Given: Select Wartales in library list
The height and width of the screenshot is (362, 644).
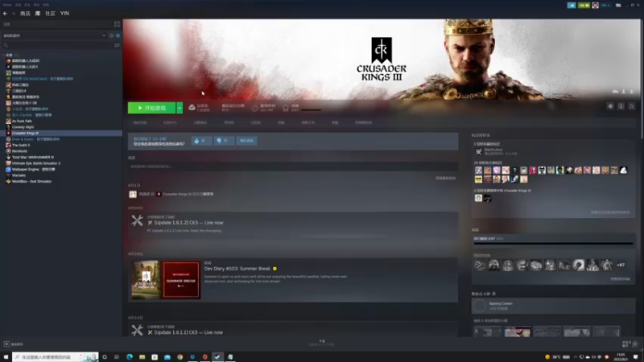Looking at the screenshot, I should tap(19, 175).
